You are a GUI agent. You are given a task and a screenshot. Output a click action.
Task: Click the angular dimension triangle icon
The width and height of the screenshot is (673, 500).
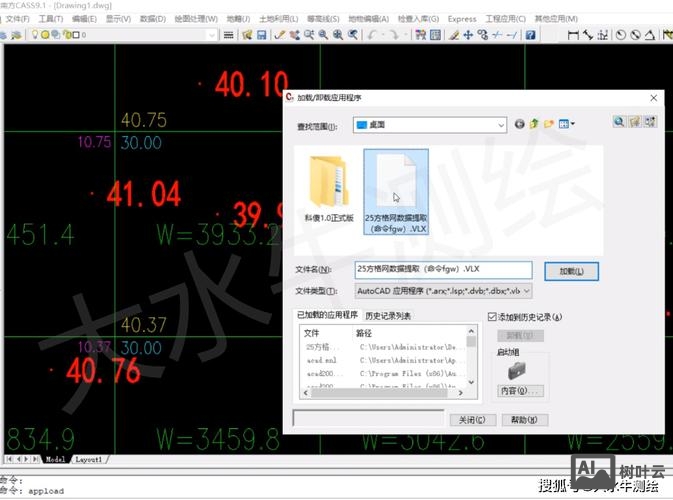pos(650,35)
